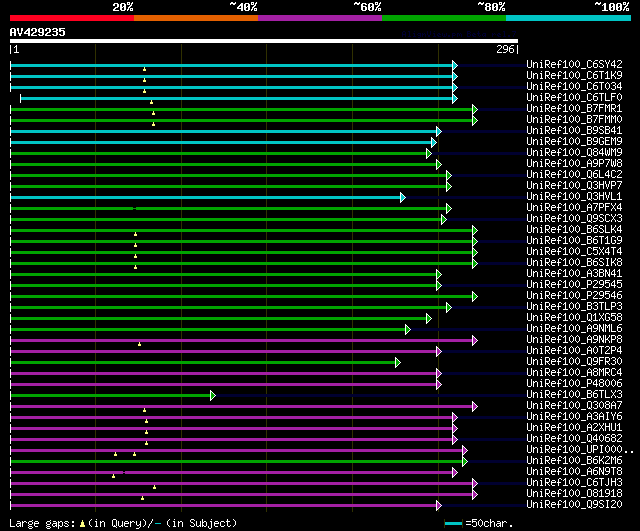Screen dimensions: 640x531
Task: Click the purple alignment bar for A8MRC4
Action: 223,373
